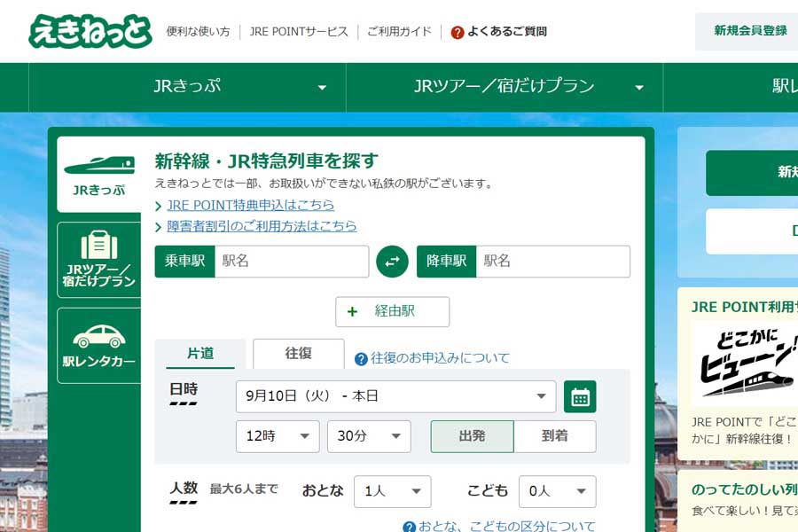Open the JRE POINT特典申込はこちら link

249,205
